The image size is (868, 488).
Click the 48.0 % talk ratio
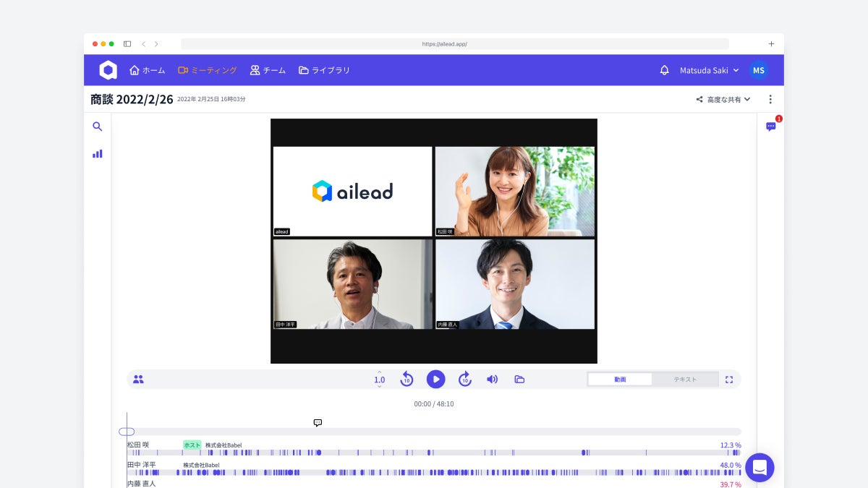(x=731, y=465)
